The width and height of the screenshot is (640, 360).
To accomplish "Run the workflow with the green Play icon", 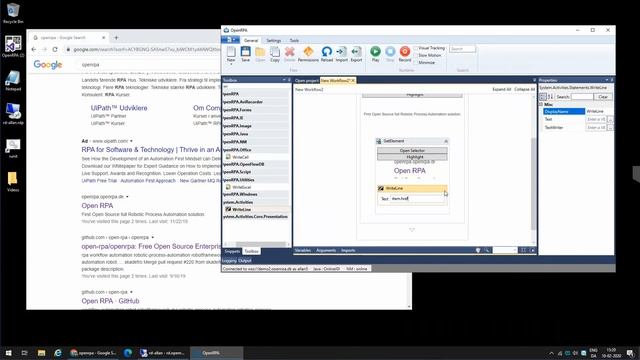I will click(375, 51).
